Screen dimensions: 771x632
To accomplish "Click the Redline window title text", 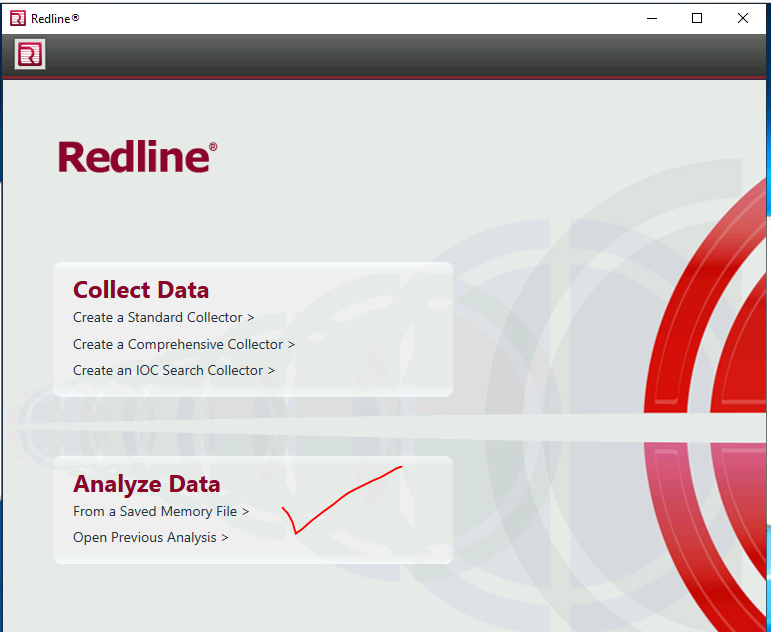I will pyautogui.click(x=55, y=18).
